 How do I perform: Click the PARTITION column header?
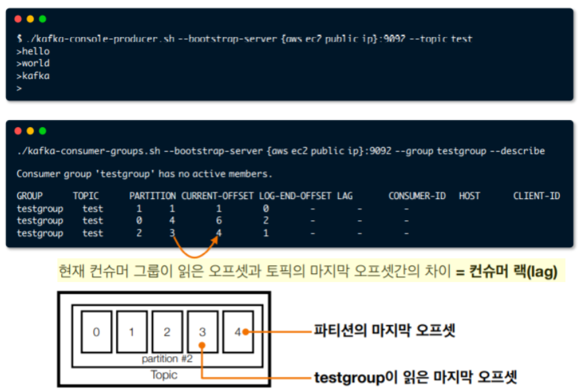coord(152,196)
